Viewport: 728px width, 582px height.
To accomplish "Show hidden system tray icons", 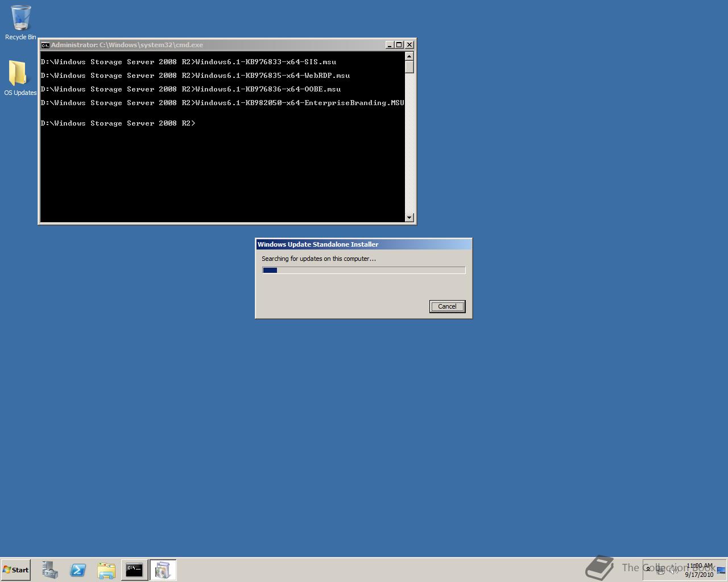I will (x=648, y=569).
